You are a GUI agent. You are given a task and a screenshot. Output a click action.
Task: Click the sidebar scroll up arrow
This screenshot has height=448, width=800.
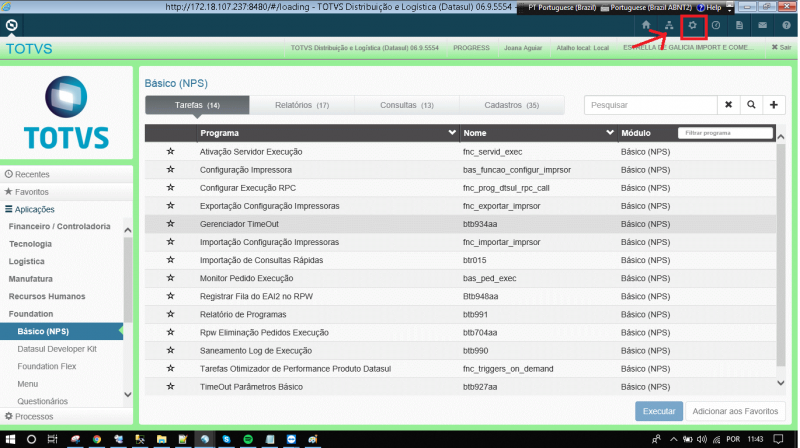pos(128,230)
